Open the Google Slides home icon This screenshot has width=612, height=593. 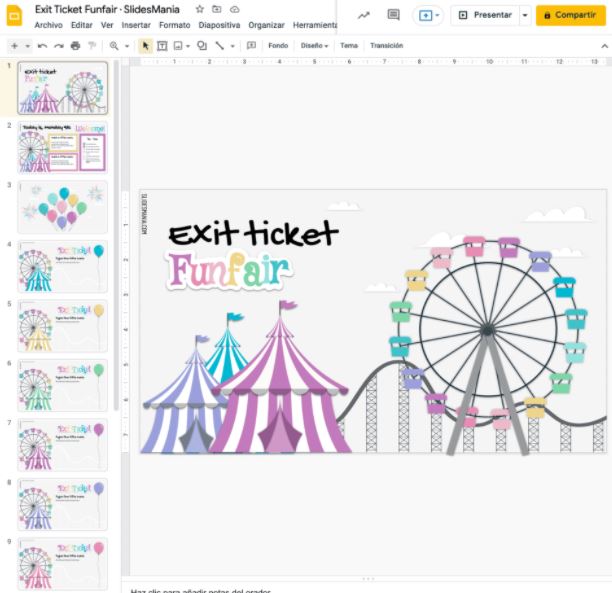14,15
